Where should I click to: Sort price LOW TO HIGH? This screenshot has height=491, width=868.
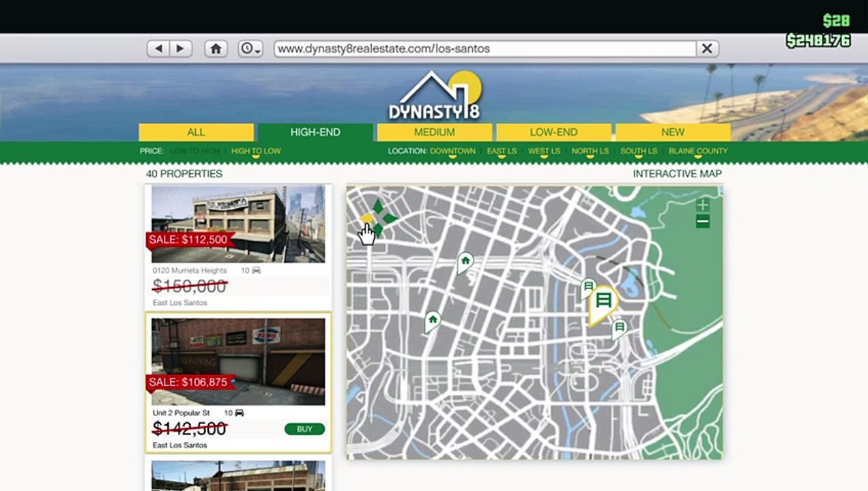pyautogui.click(x=196, y=151)
